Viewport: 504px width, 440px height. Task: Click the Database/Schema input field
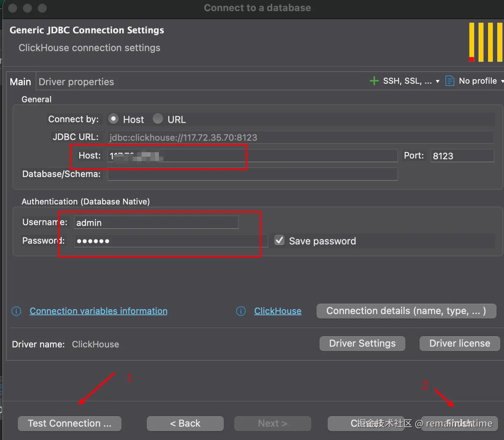pos(252,174)
